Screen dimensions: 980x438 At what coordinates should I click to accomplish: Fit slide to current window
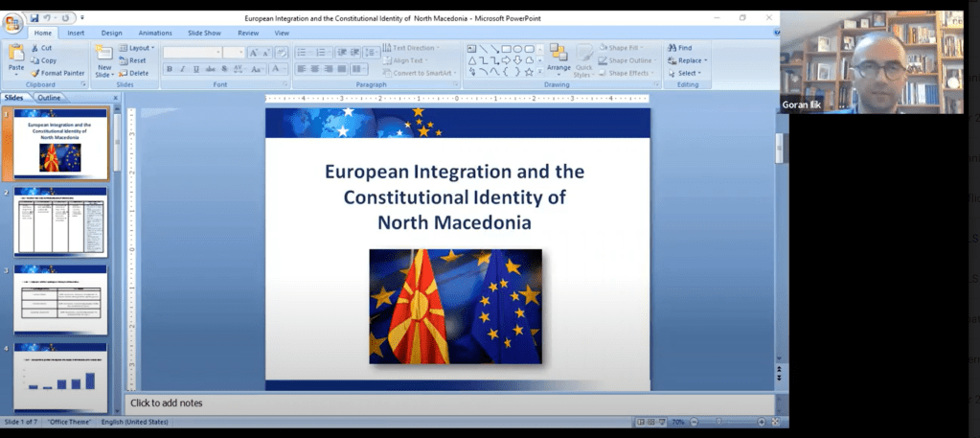click(x=774, y=422)
